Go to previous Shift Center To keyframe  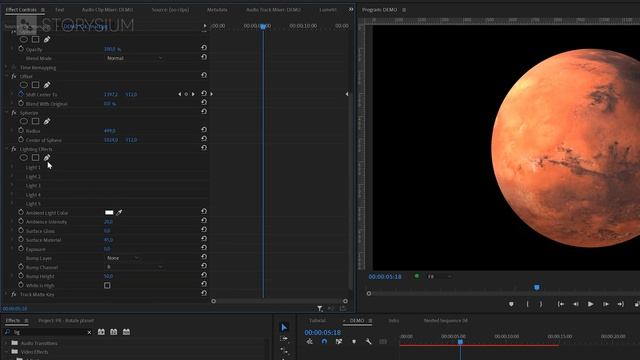click(180, 94)
